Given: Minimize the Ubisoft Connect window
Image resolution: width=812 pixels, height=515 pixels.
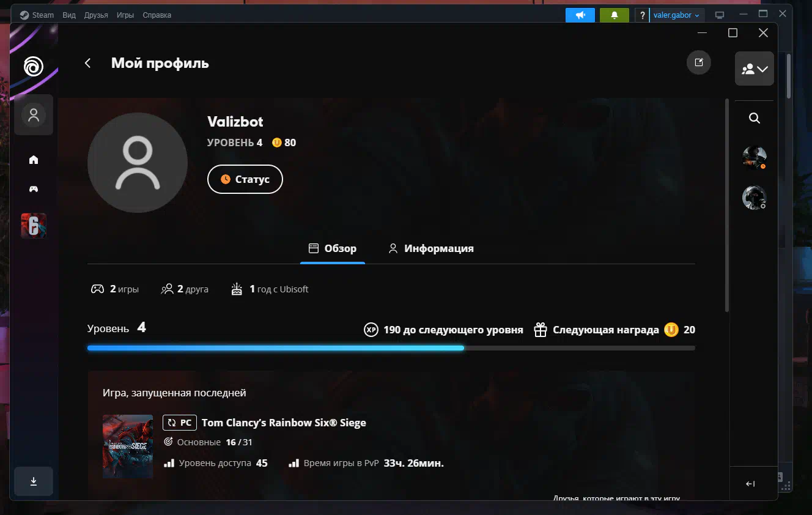Looking at the screenshot, I should point(703,33).
